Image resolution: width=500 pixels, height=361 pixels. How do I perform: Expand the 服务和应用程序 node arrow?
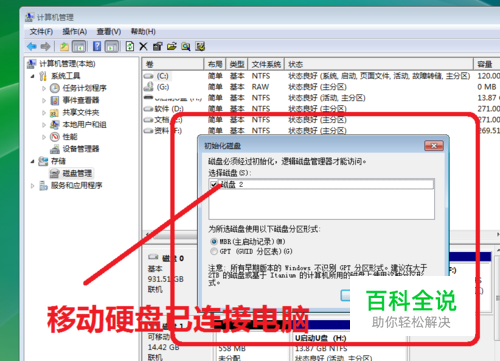32,186
